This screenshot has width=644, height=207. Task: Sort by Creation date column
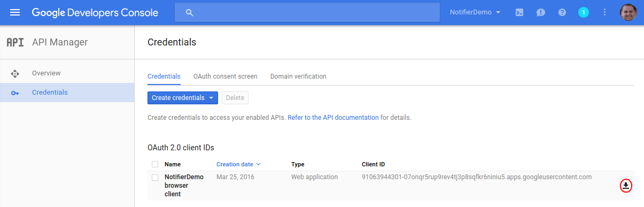pyautogui.click(x=238, y=164)
